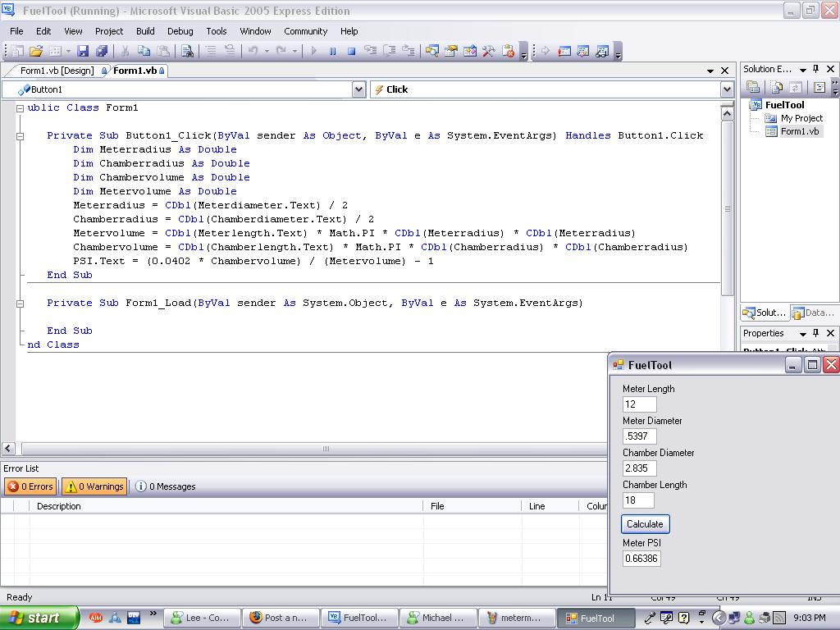
Task: Click the Save All toolbar icon
Action: tap(102, 51)
